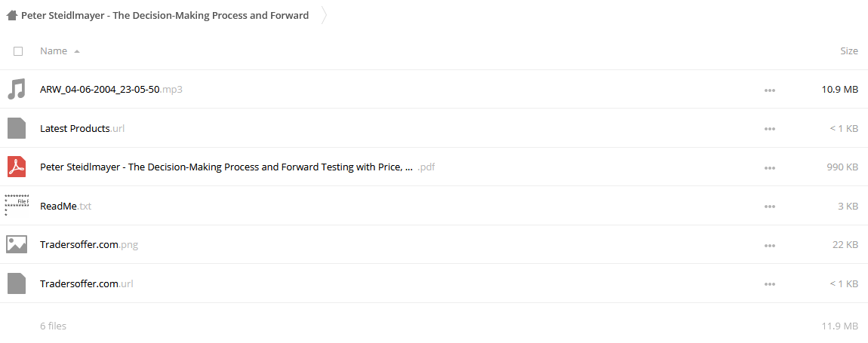The image size is (868, 343).
Task: Open the ReadMe.txt file name
Action: [66, 206]
